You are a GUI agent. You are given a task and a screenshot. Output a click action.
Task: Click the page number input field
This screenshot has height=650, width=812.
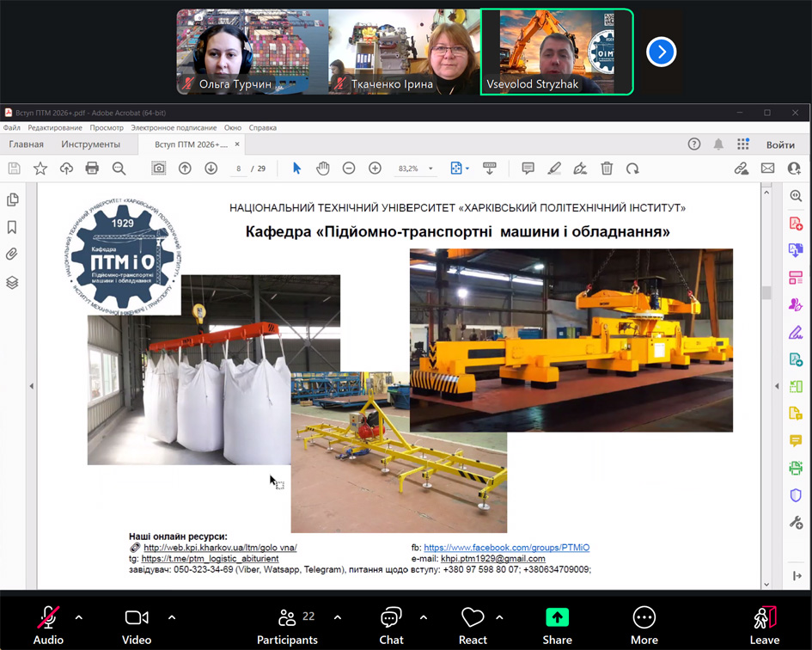coord(239,169)
